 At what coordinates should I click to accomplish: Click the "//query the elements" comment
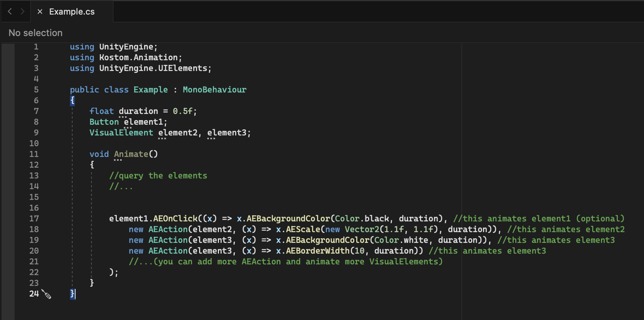point(158,175)
